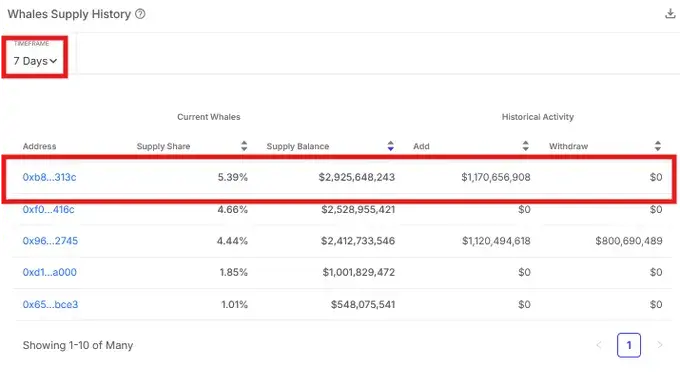Sort by Supply Share column arrows
The width and height of the screenshot is (680, 387).
click(x=244, y=146)
